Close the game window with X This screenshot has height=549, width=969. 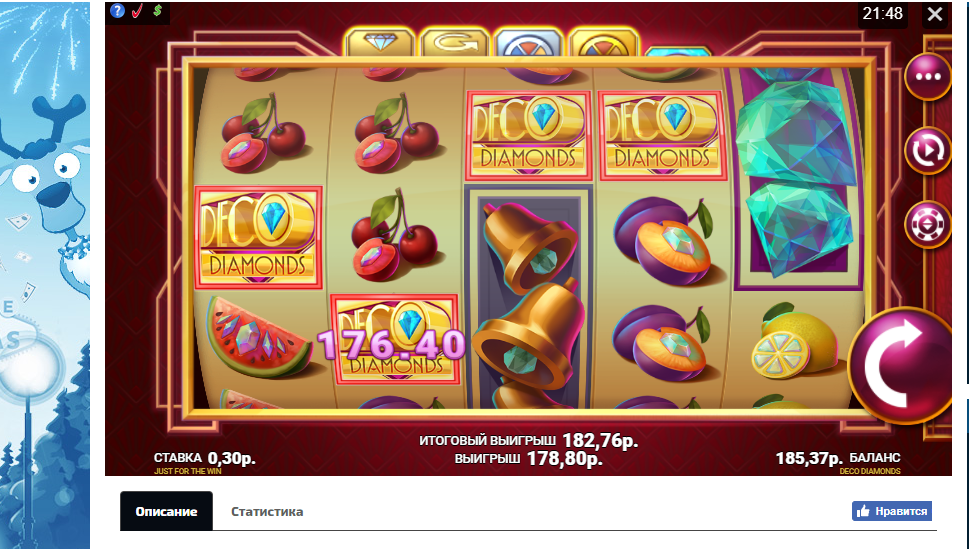coord(934,14)
